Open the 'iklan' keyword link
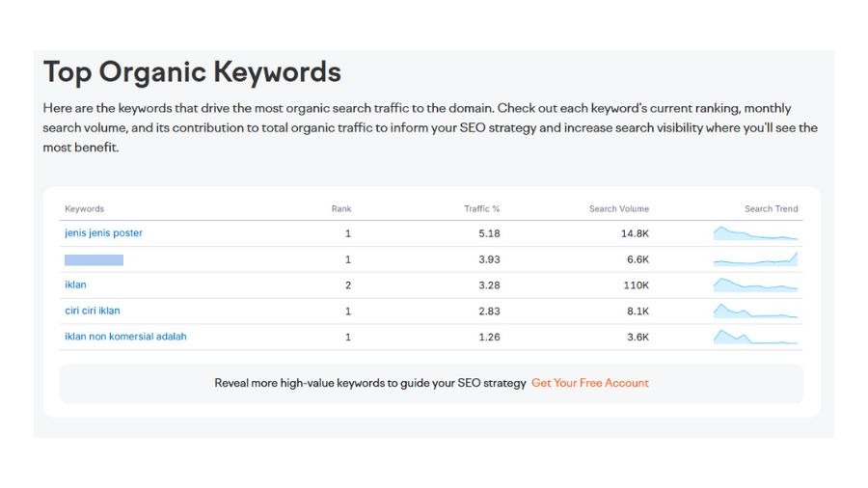868x488 pixels. point(75,285)
